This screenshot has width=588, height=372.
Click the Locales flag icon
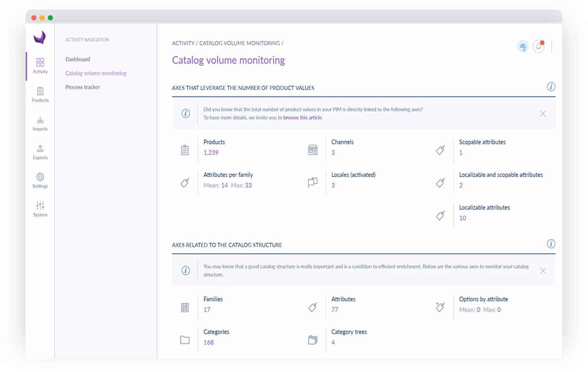click(313, 183)
